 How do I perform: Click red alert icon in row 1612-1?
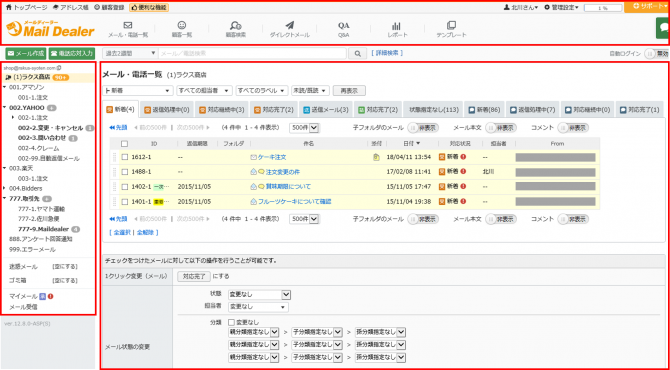click(x=463, y=157)
